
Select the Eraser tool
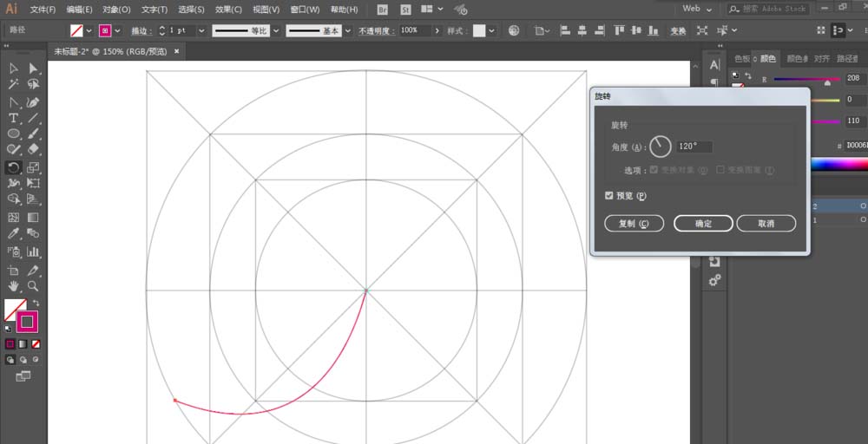click(33, 149)
